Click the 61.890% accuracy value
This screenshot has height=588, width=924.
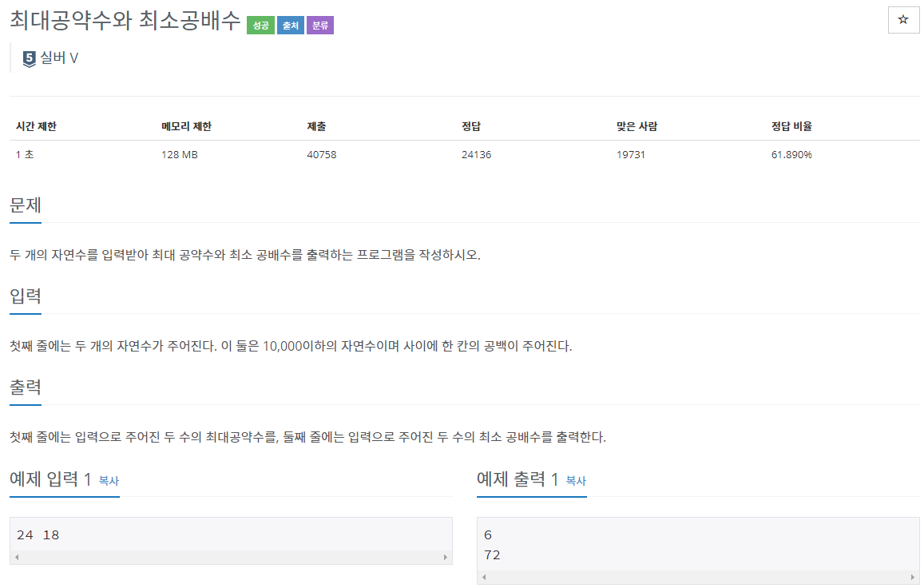coord(792,154)
